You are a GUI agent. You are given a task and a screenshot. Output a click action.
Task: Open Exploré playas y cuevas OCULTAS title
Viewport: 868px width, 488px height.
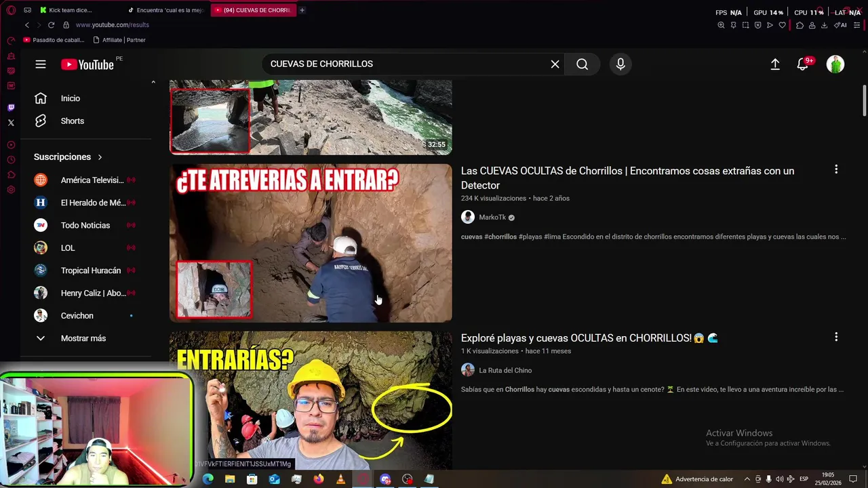[589, 338]
